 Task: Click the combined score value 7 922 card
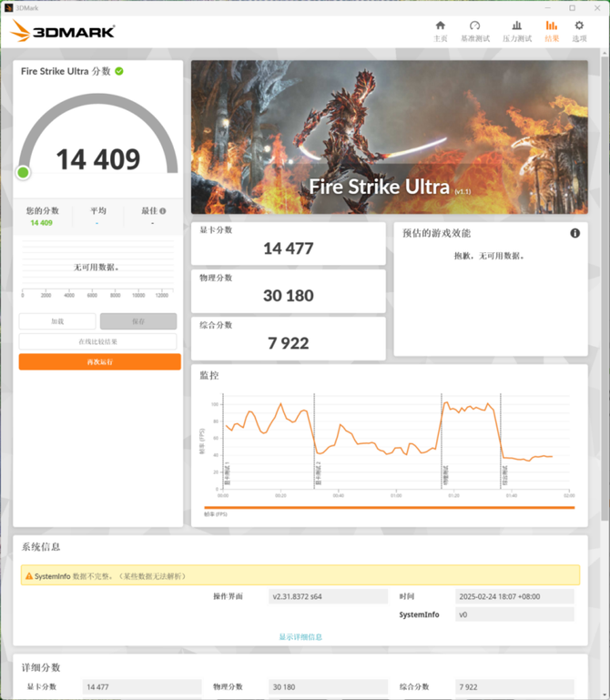coord(289,339)
